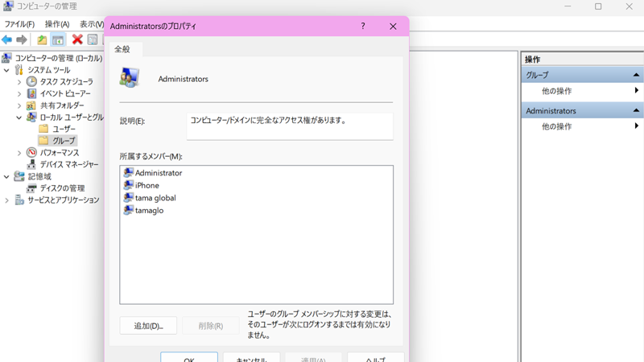
Task: Click the Up one level folder icon
Action: click(42, 39)
